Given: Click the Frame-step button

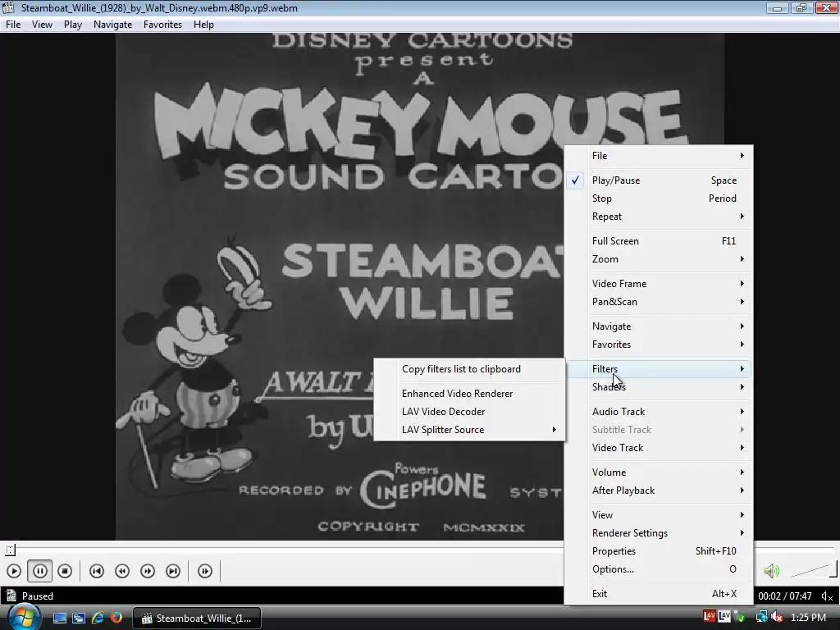Looking at the screenshot, I should (205, 571).
